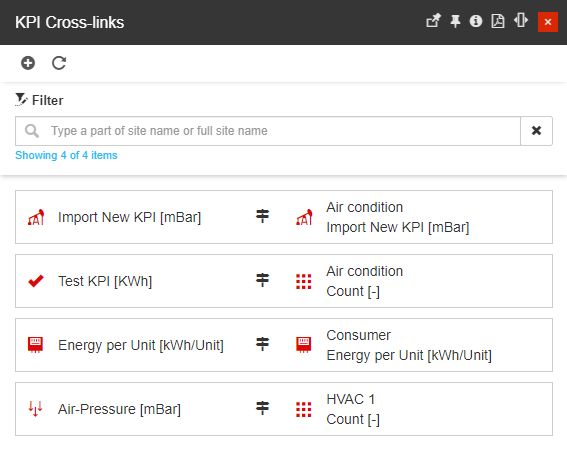
Task: Refresh the cross-links list
Action: [59, 63]
